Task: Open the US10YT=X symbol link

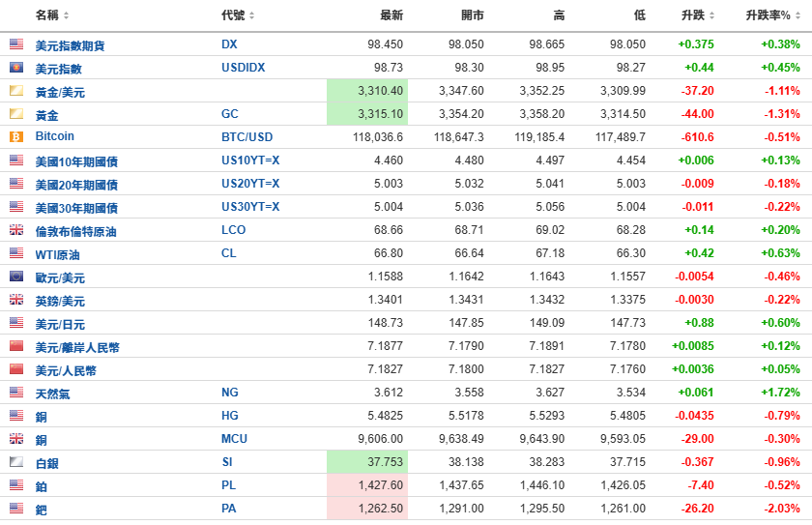Action: (x=250, y=160)
